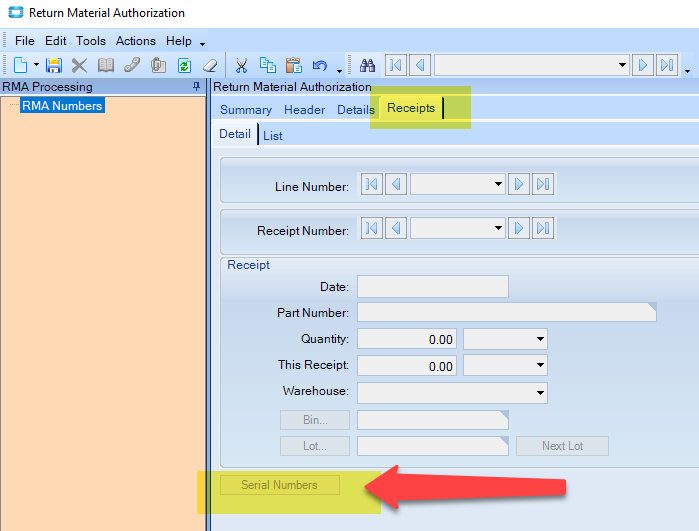Click the receipt Date field
This screenshot has height=531, width=699.
pyautogui.click(x=432, y=287)
